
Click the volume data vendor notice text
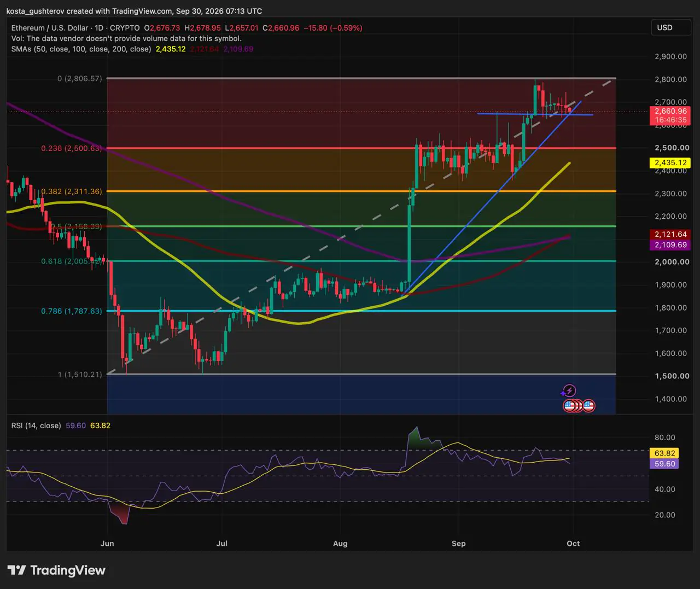click(x=126, y=39)
